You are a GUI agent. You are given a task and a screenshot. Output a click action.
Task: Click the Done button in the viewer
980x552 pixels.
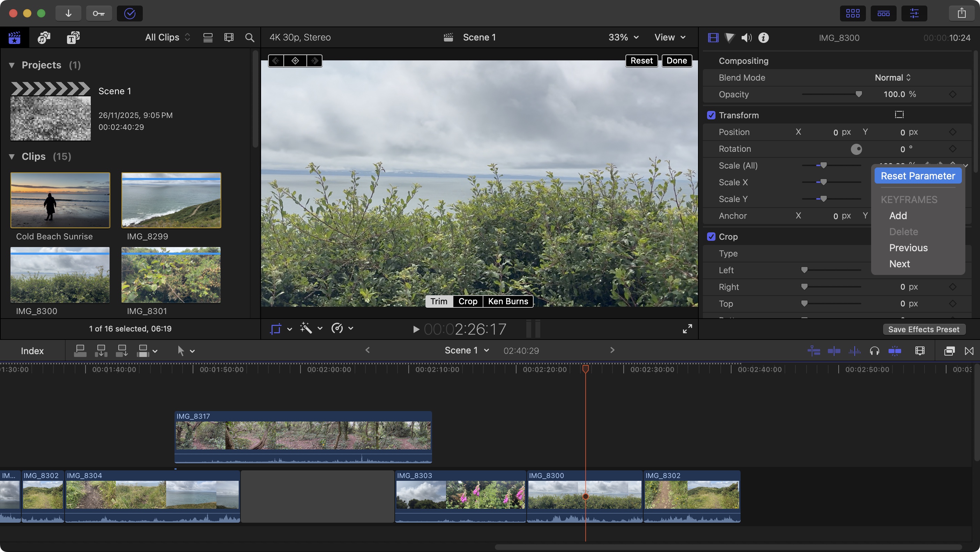(x=677, y=60)
